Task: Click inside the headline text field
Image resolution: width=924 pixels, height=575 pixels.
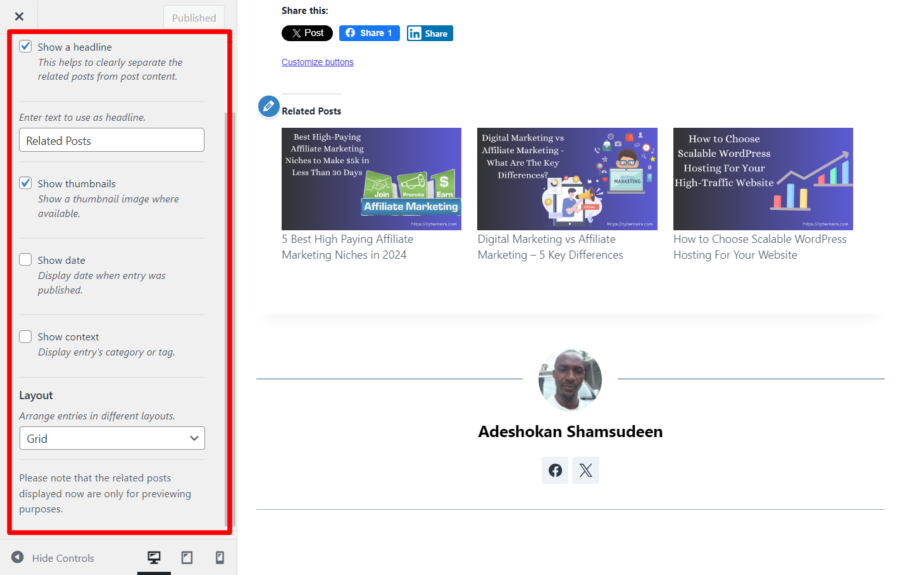Action: tap(111, 140)
